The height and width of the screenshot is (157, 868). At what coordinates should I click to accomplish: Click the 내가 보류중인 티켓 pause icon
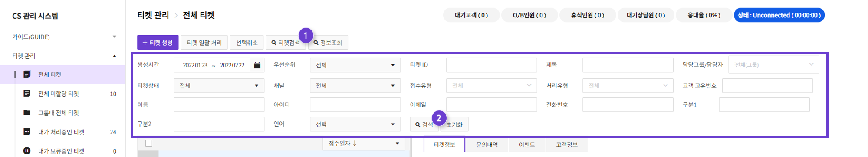point(27,151)
